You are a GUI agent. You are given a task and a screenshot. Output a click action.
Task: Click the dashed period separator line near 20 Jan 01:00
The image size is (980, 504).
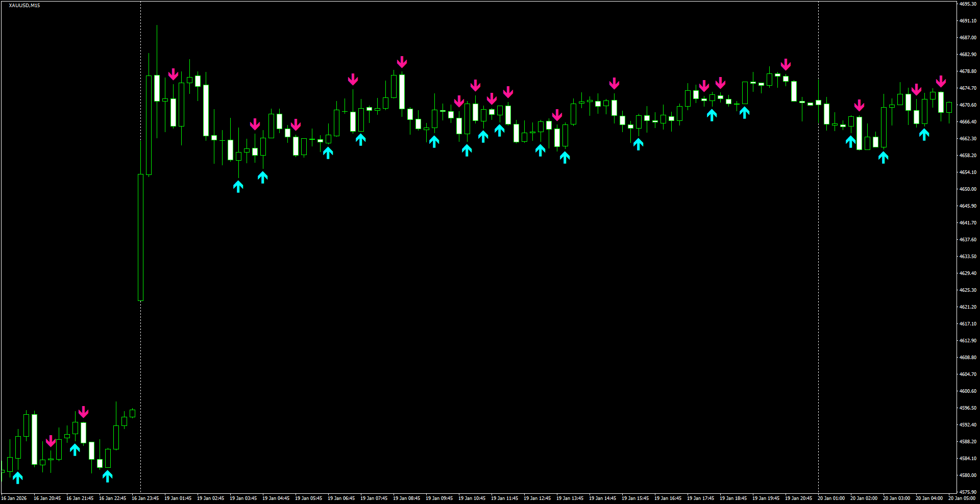pos(818,247)
